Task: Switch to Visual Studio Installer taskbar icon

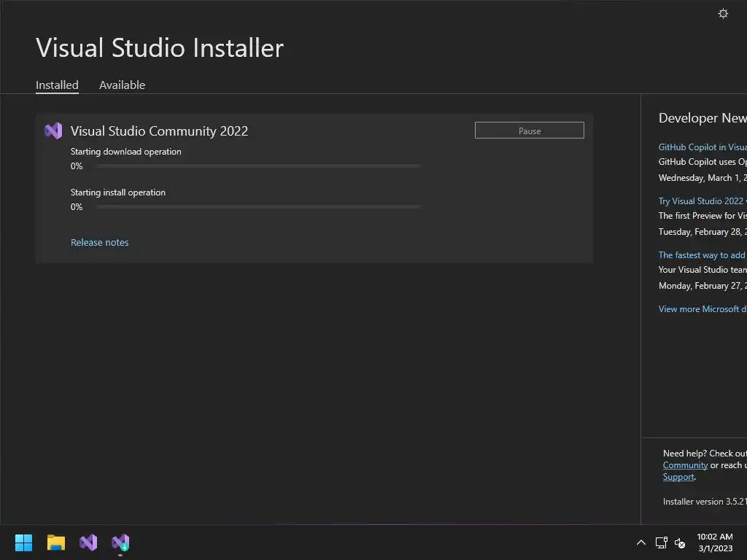Action: pos(120,542)
